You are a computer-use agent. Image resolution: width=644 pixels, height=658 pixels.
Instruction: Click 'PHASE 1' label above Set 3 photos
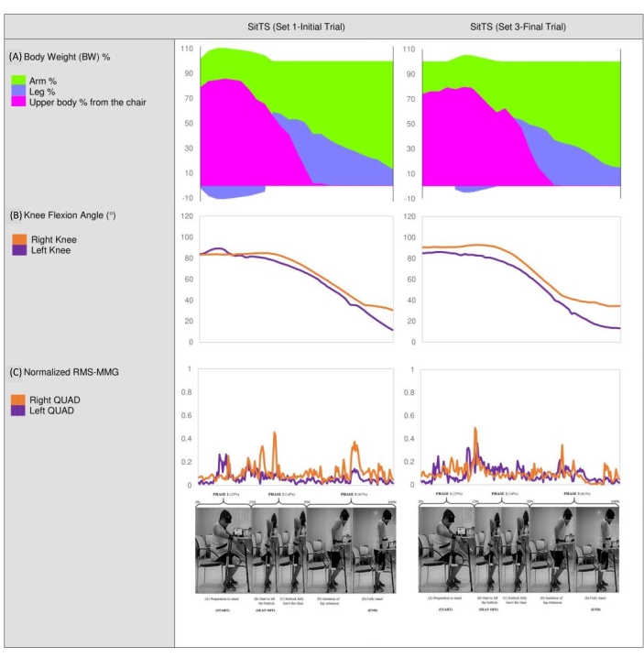pos(449,493)
